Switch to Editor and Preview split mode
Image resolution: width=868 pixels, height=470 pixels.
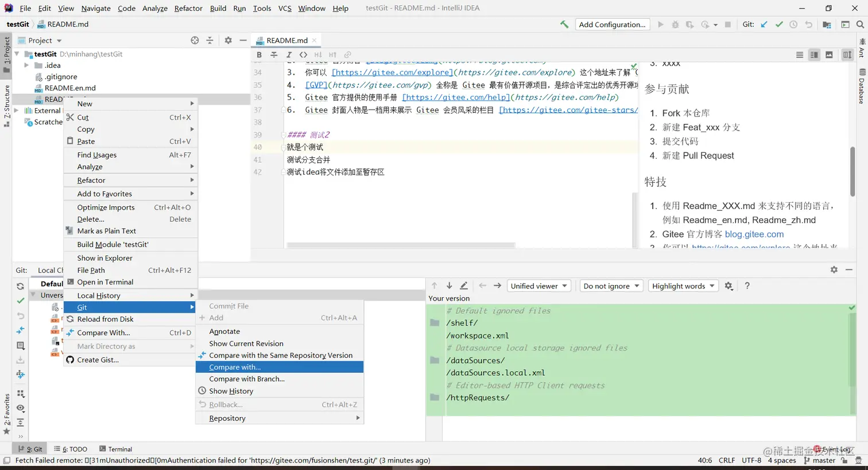(x=814, y=55)
